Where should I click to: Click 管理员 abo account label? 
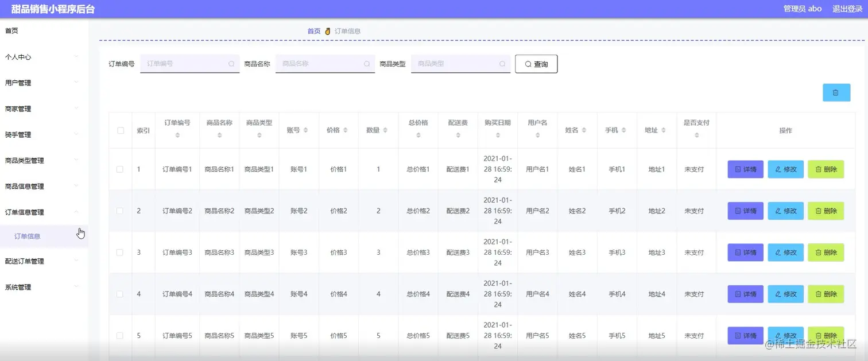803,9
